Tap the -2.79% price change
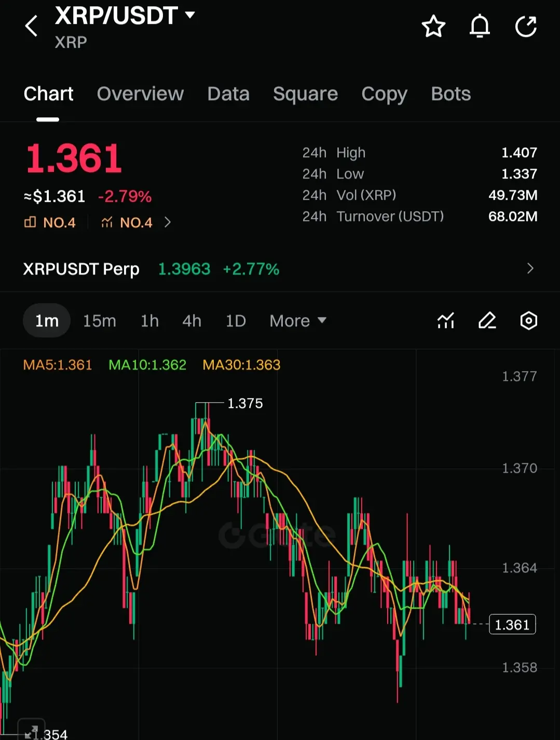Image resolution: width=560 pixels, height=740 pixels. [125, 196]
